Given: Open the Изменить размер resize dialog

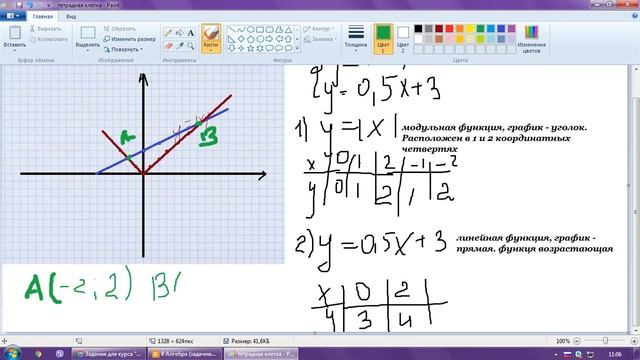Looking at the screenshot, I should click(130, 39).
